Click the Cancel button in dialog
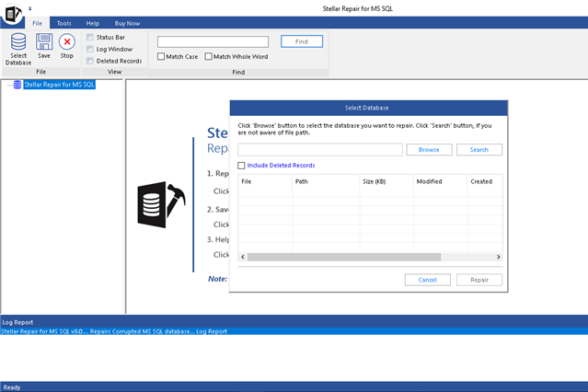The width and height of the screenshot is (588, 392). tap(428, 280)
